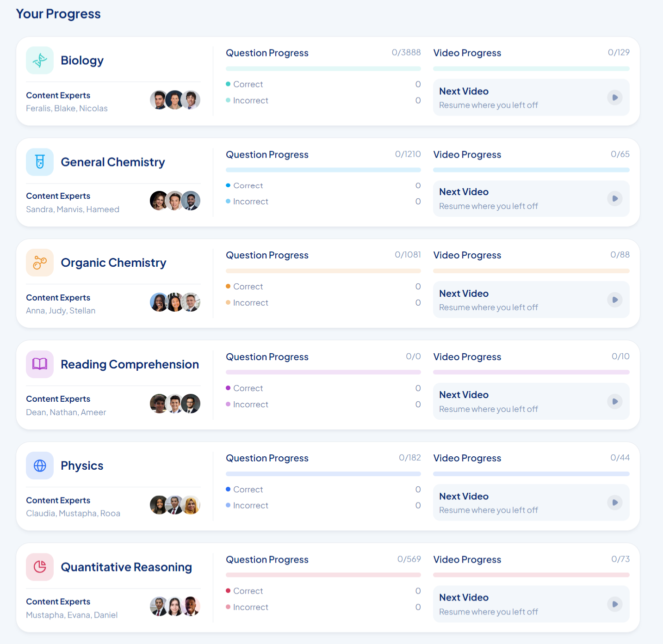Play the next Organic Chemistry video
Image resolution: width=663 pixels, height=644 pixels.
tap(615, 300)
